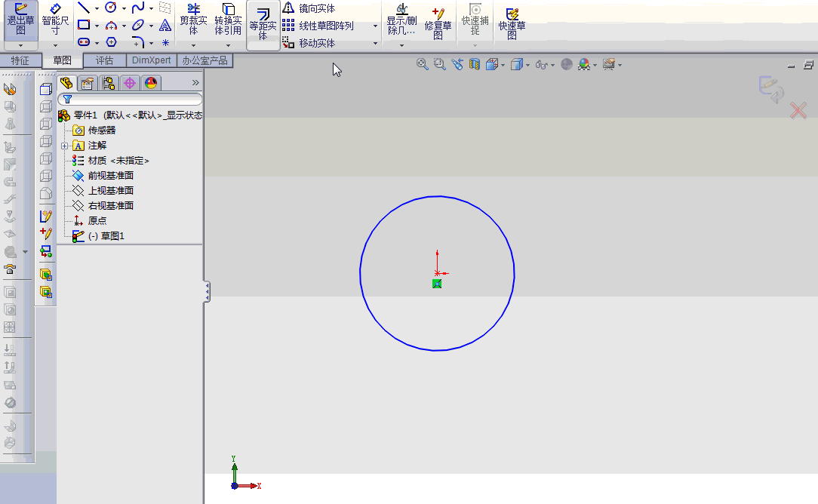Click the confirm sketch exit corner icon
Image resolution: width=818 pixels, height=504 pixels.
point(771,88)
